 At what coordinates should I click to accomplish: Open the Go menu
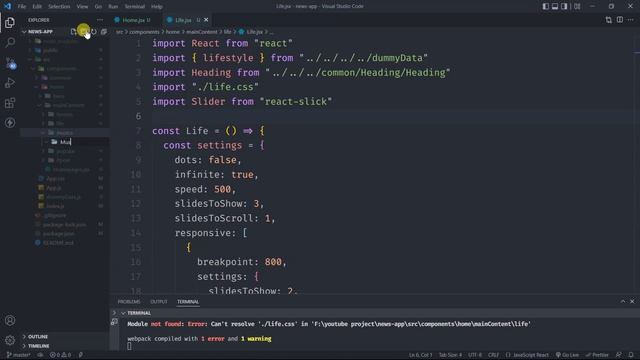click(98, 7)
